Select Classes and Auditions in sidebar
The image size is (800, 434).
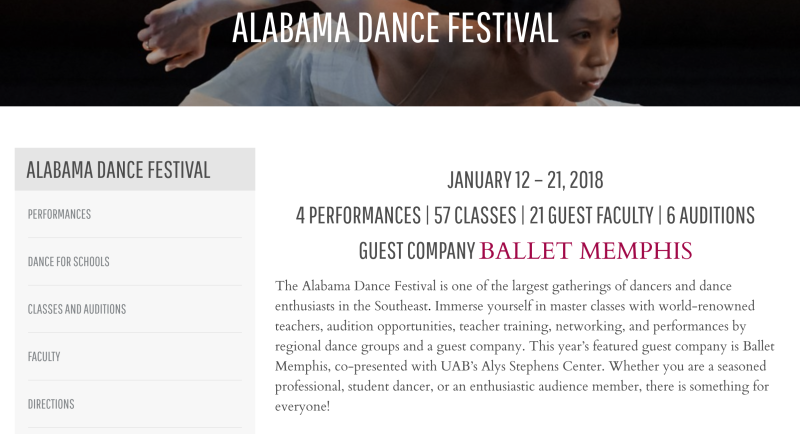[x=76, y=309]
